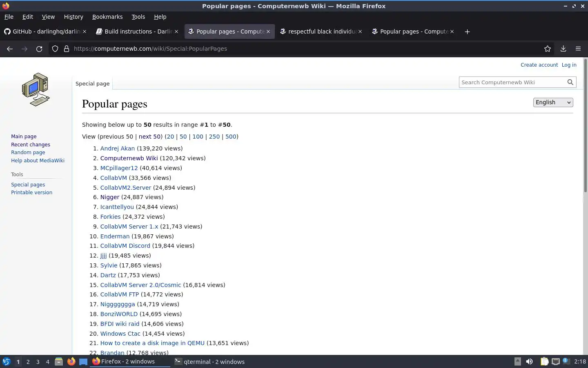Open Special pages under Tools
Image resolution: width=588 pixels, height=368 pixels.
pyautogui.click(x=28, y=184)
